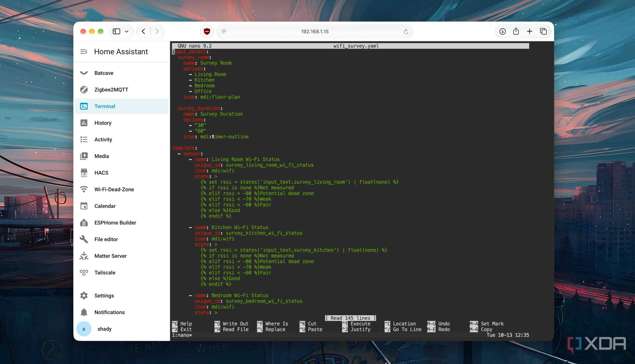The image size is (635, 364).
Task: Open the Tailscale panel
Action: point(122,273)
